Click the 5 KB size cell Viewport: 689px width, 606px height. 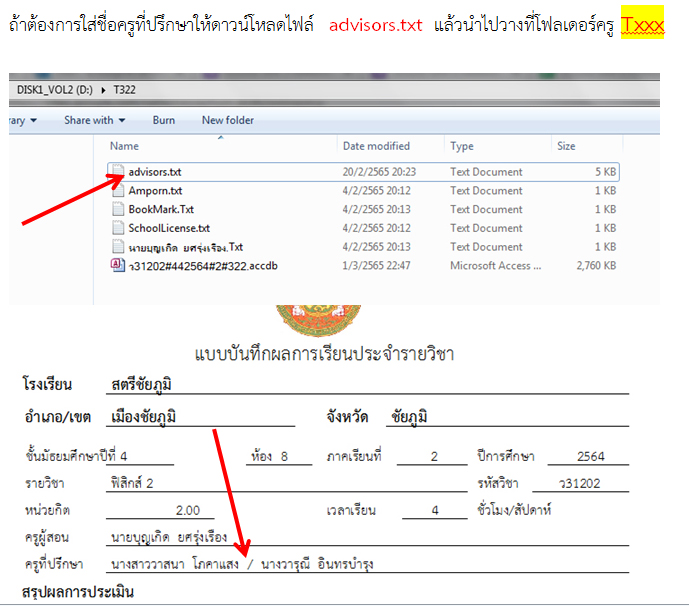tap(606, 172)
